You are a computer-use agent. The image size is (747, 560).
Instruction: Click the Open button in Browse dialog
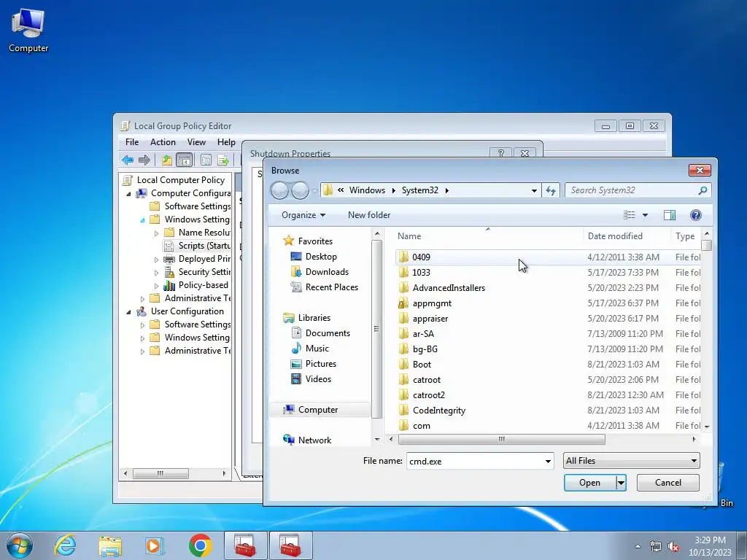589,483
